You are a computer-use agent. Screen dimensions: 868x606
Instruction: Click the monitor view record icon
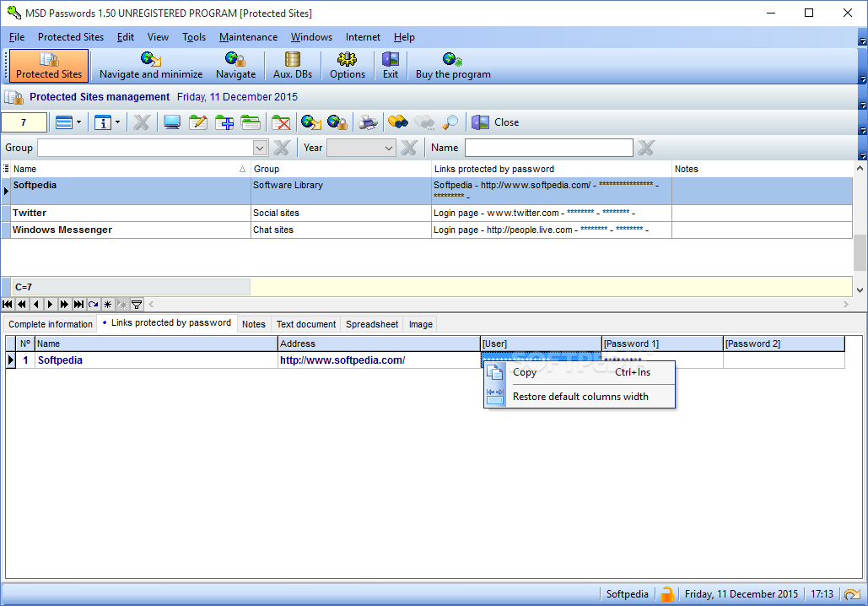click(171, 122)
